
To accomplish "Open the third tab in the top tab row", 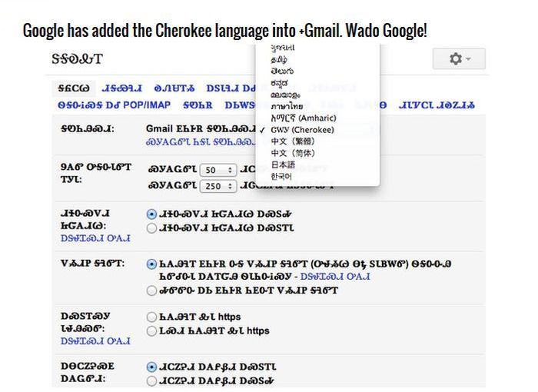I will [174, 88].
